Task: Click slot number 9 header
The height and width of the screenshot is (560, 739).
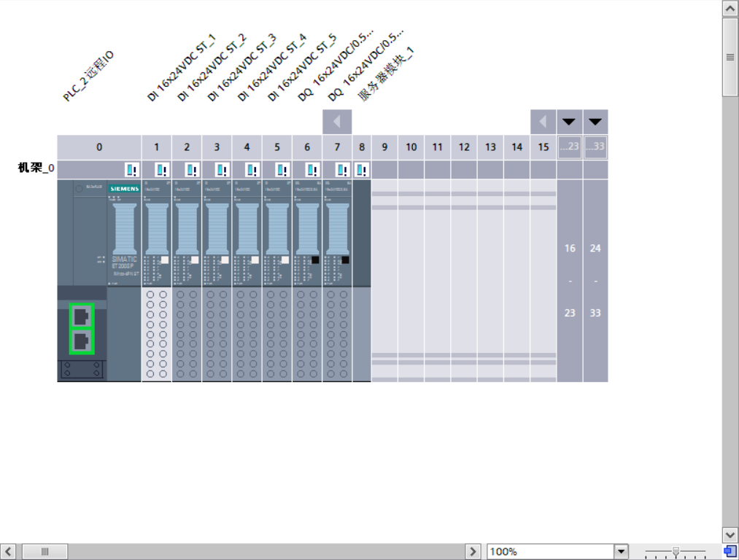Action: coord(384,147)
